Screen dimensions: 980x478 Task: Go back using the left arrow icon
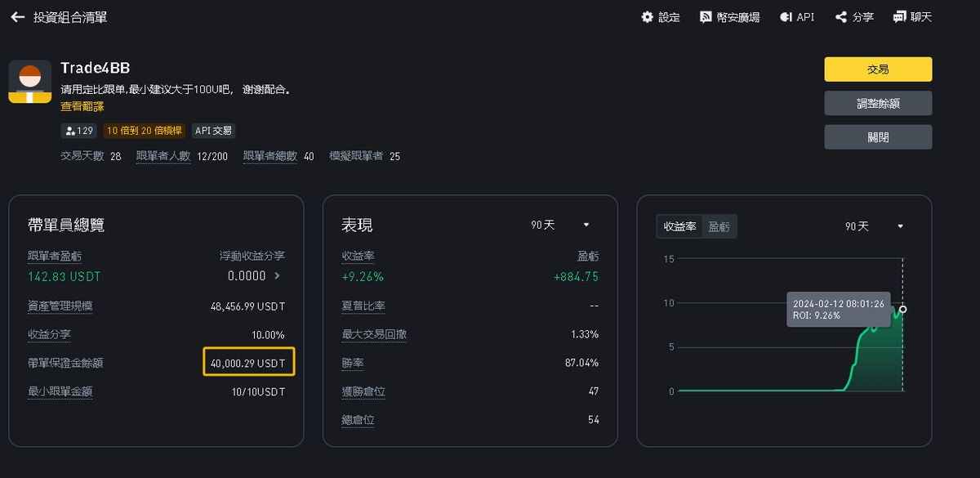coord(18,17)
